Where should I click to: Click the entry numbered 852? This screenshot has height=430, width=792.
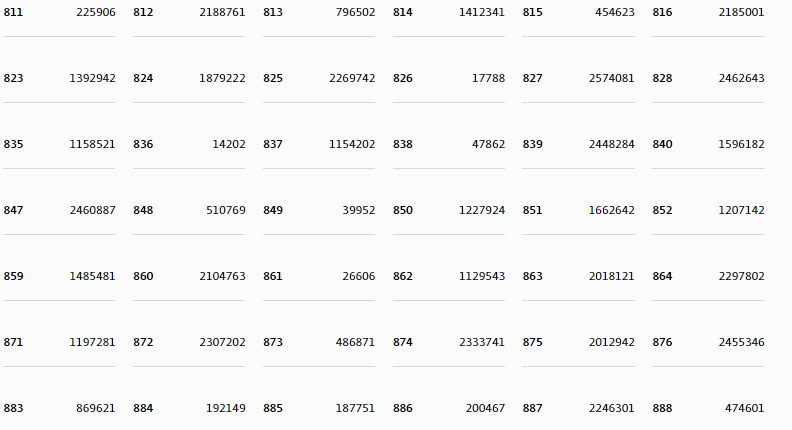662,210
